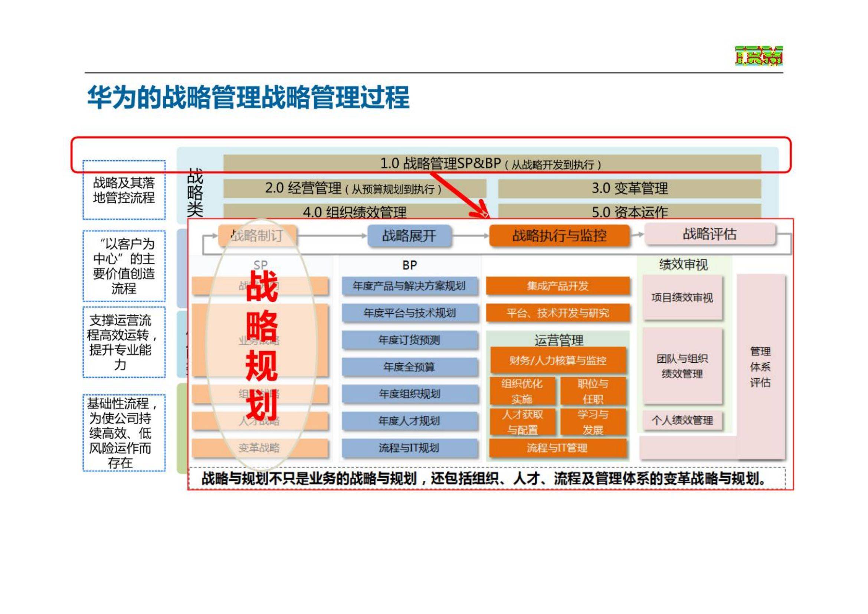868x614 pixels.
Task: Select the 1.0 战略管理SP&BP bar
Action: 492,163
